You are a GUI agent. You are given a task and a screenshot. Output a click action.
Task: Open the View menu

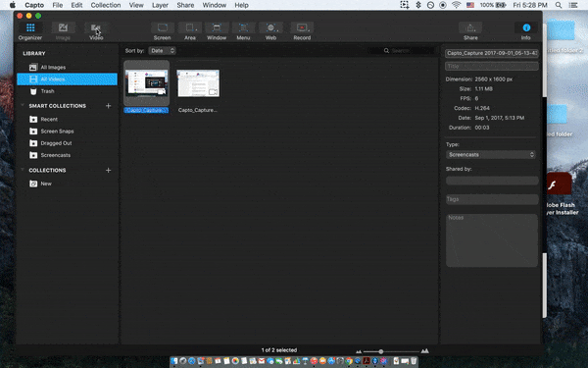(x=136, y=5)
